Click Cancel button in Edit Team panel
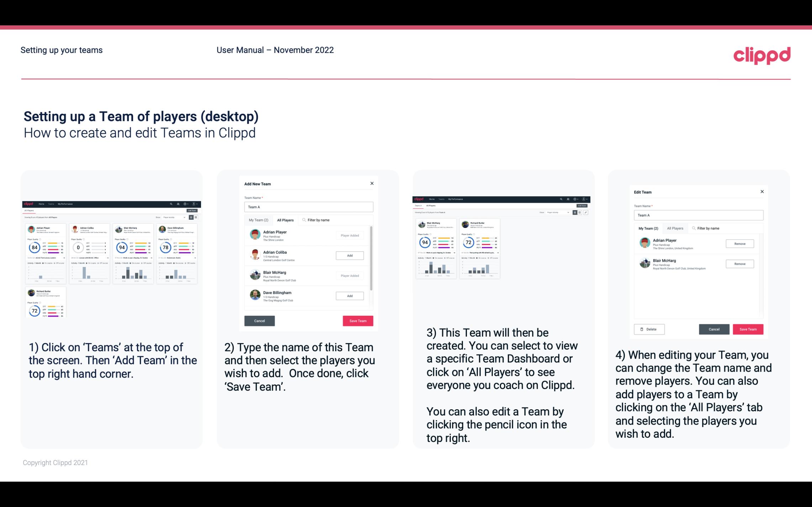The width and height of the screenshot is (812, 507). (715, 329)
